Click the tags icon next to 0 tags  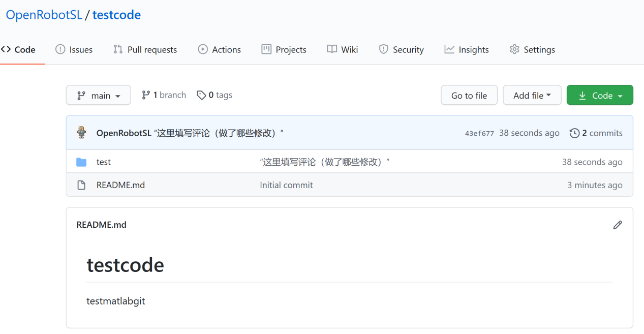[201, 95]
